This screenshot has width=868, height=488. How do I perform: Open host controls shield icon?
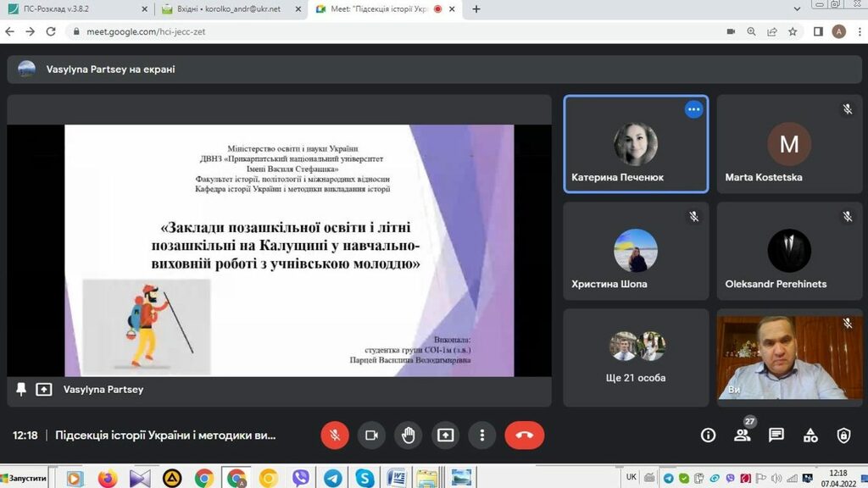tap(843, 435)
